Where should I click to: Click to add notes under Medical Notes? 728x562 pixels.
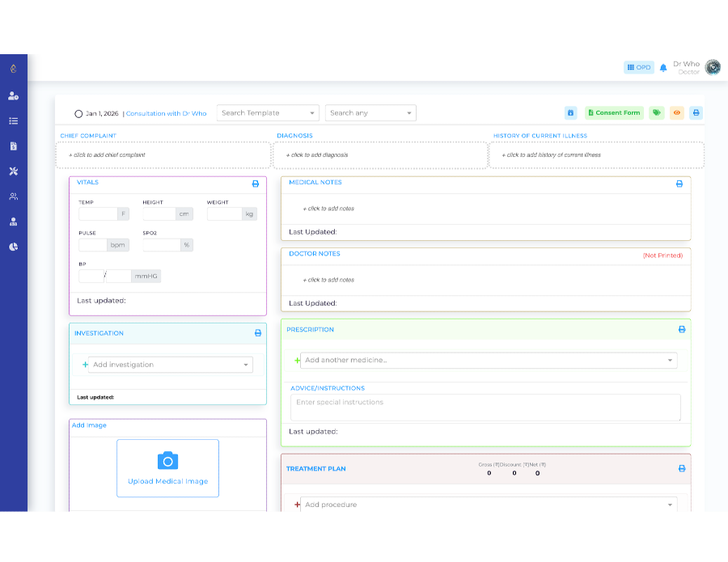tap(328, 209)
